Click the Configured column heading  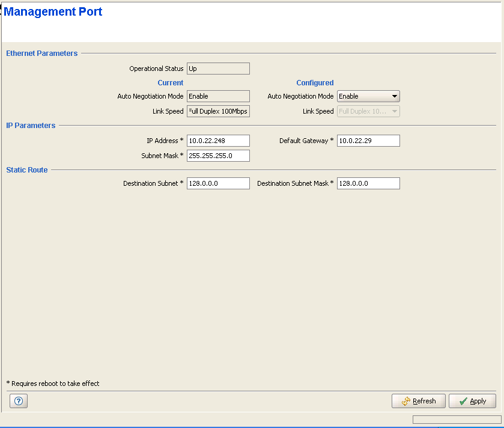pos(315,83)
